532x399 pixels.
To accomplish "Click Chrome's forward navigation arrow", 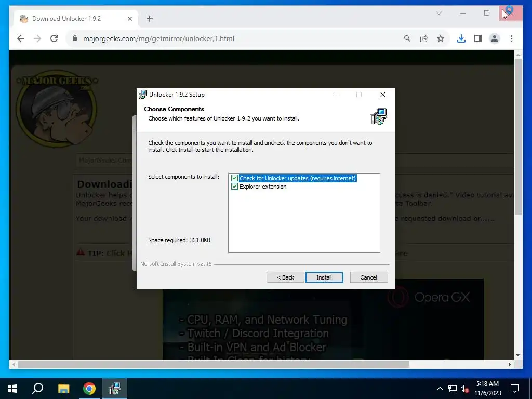I will [x=37, y=38].
